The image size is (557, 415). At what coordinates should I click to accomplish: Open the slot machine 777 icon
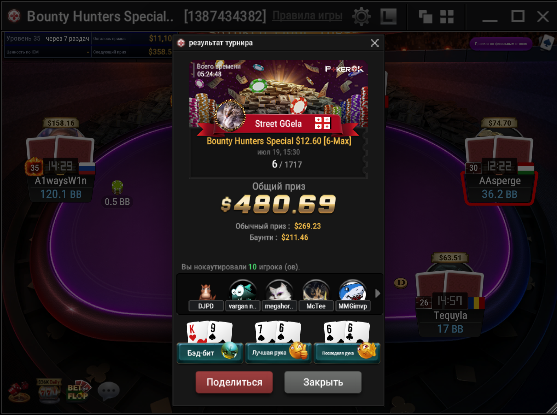(49, 391)
